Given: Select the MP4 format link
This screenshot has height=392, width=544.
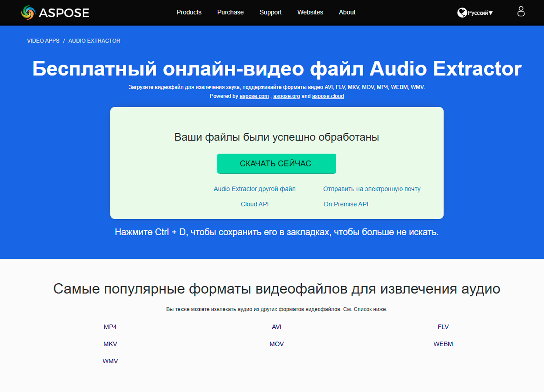Looking at the screenshot, I should [110, 327].
